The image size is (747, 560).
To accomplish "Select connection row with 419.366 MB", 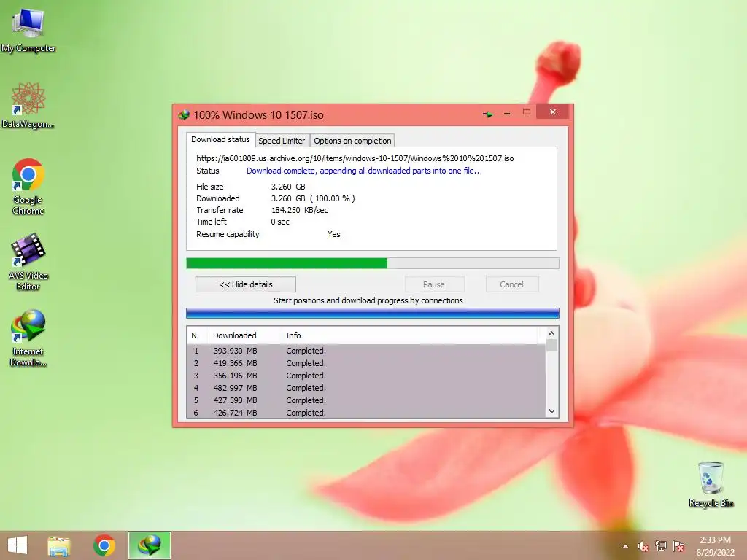I will tap(366, 363).
